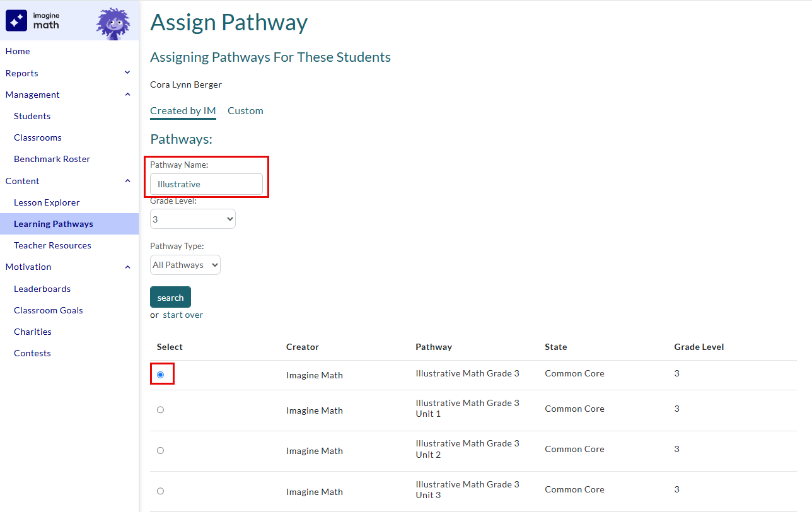Select the Illustrative Math Grade 3 radio button
Screen dimensions: 812x512
point(160,375)
